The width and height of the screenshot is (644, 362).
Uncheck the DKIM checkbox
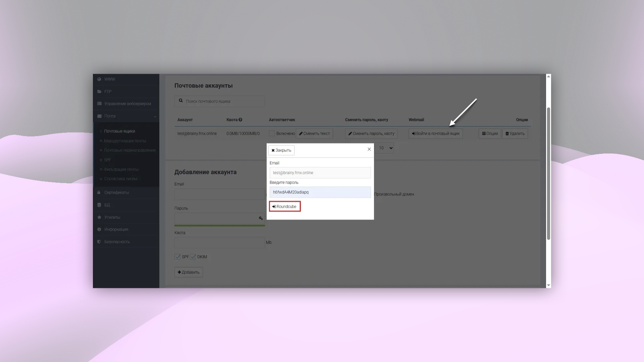[x=193, y=257]
